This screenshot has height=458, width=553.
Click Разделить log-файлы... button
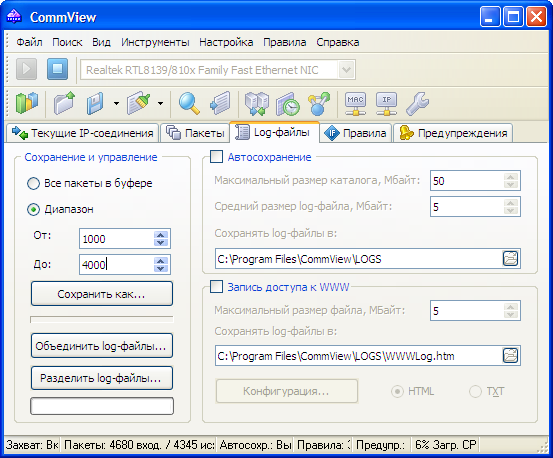[102, 378]
